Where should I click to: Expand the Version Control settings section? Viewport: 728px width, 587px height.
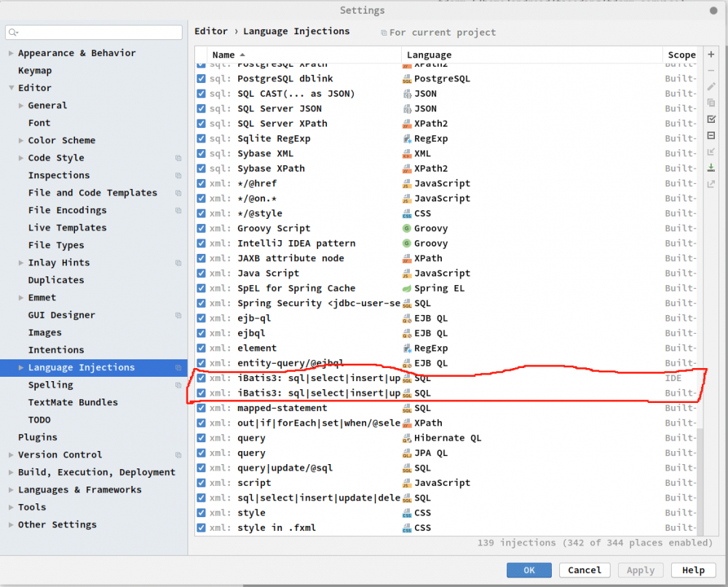click(10, 455)
